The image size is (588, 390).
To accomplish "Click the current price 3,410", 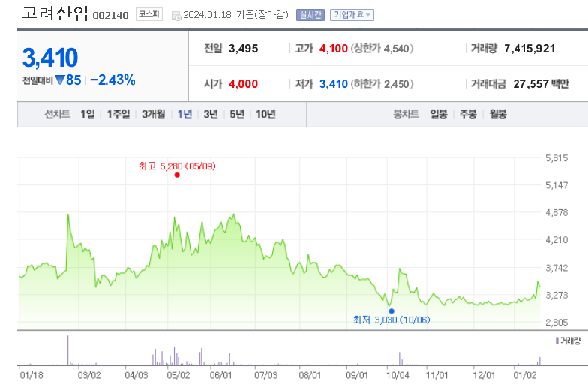I will (x=50, y=58).
